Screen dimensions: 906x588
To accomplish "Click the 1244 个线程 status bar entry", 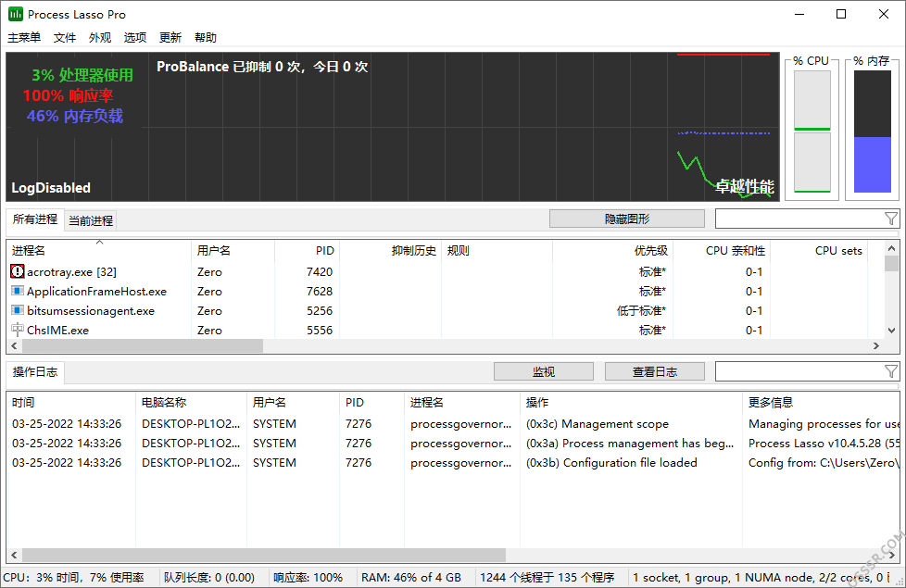I will pyautogui.click(x=547, y=578).
